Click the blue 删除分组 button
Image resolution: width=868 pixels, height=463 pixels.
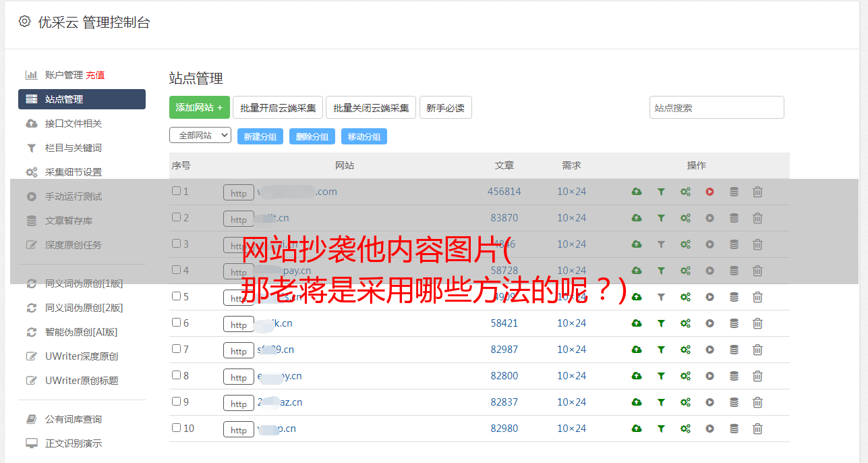click(x=312, y=136)
